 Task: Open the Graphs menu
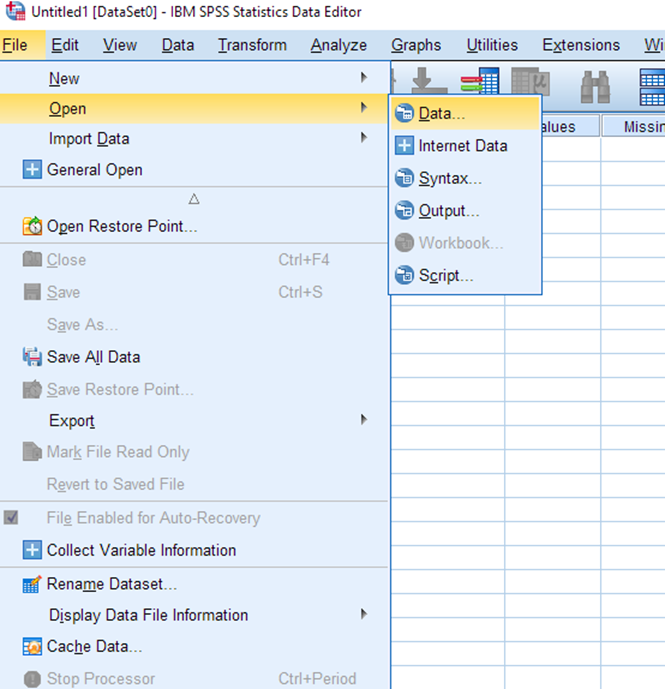(x=416, y=45)
